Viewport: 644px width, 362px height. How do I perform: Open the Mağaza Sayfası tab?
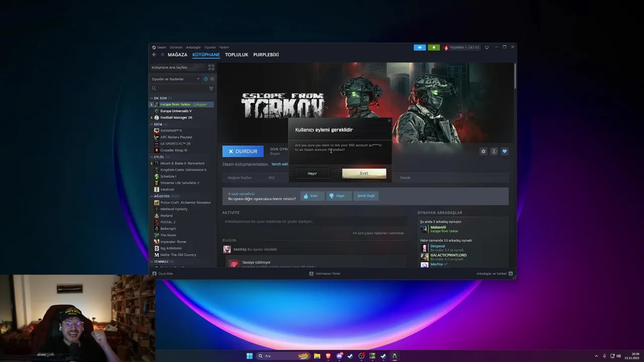[x=239, y=177]
